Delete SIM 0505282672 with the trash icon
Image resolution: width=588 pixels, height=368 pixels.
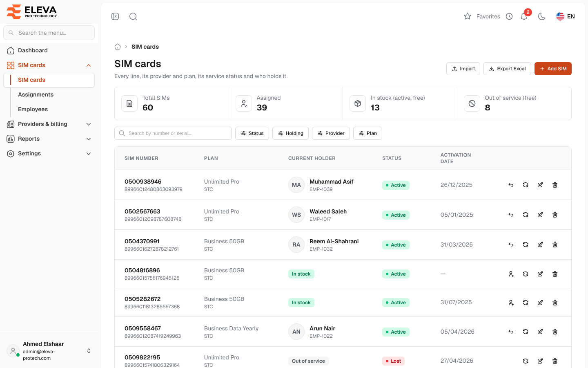coord(555,303)
